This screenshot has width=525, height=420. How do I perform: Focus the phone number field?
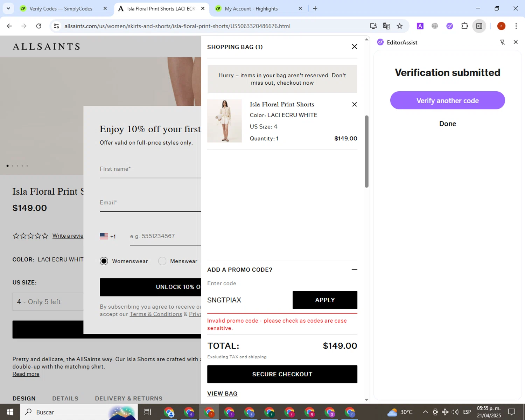coord(166,236)
